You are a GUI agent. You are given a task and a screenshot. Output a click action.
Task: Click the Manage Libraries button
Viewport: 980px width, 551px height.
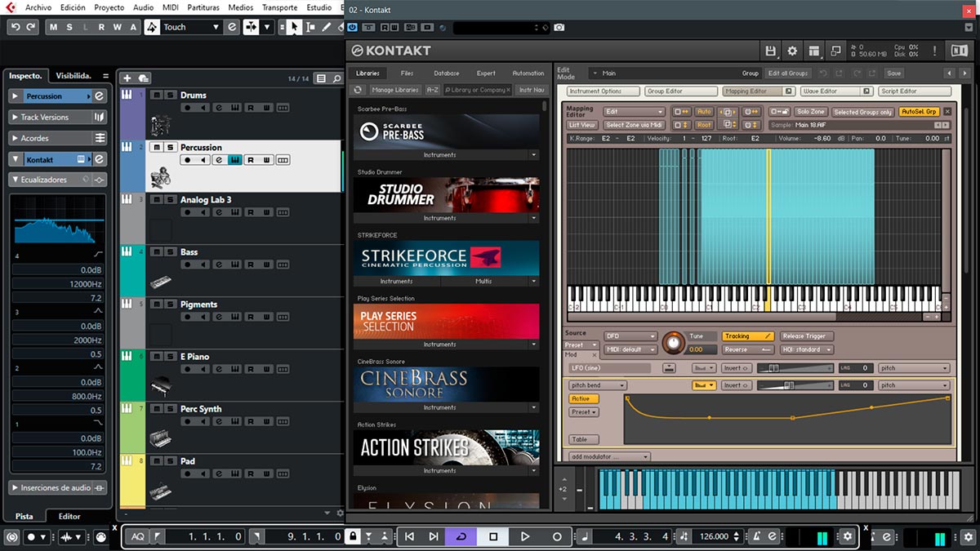click(394, 90)
